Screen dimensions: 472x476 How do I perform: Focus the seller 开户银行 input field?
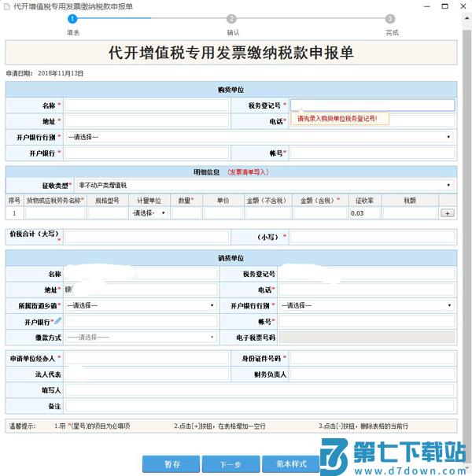click(x=141, y=322)
